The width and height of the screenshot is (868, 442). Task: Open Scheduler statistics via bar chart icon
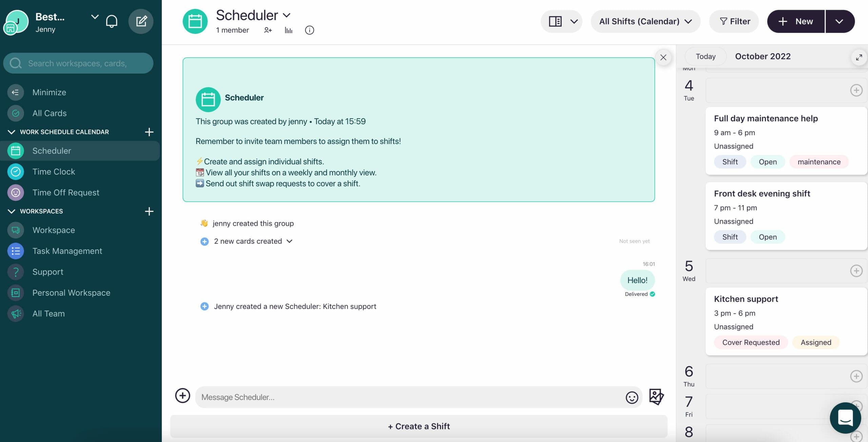(x=288, y=30)
